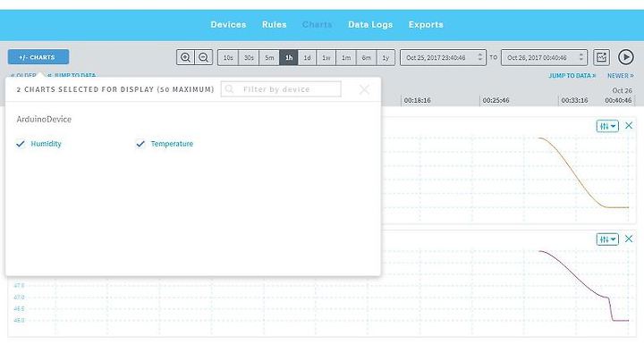The width and height of the screenshot is (644, 344).
Task: Click the zoom in magnifier icon
Action: click(x=185, y=57)
